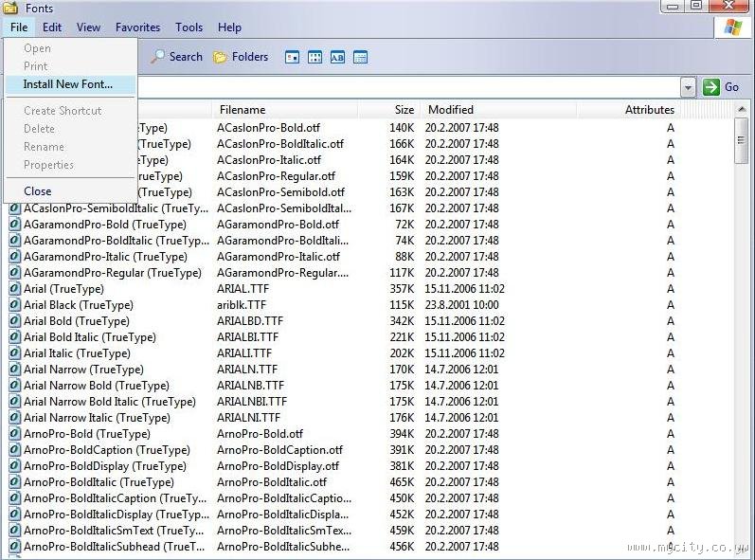Click the address bar field

click(x=408, y=87)
